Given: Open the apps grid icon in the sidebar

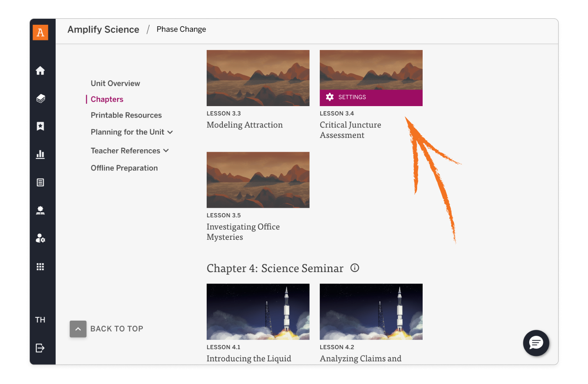Looking at the screenshot, I should (40, 266).
